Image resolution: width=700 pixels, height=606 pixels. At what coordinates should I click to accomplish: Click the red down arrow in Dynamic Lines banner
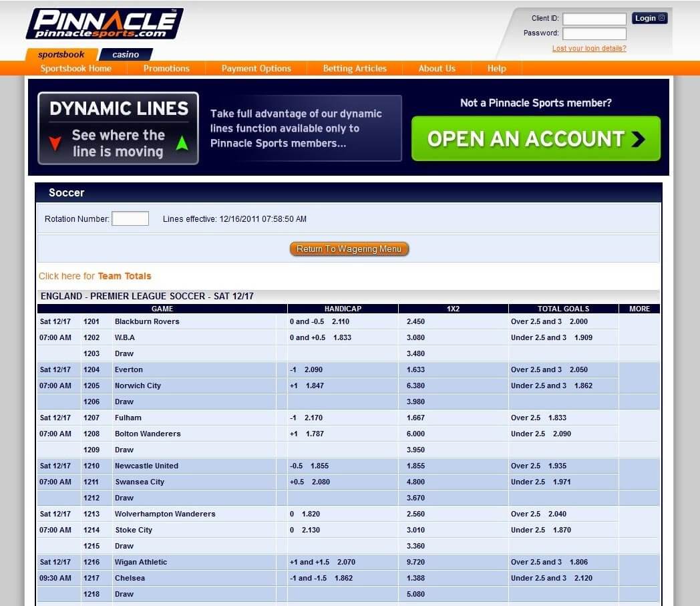click(55, 144)
